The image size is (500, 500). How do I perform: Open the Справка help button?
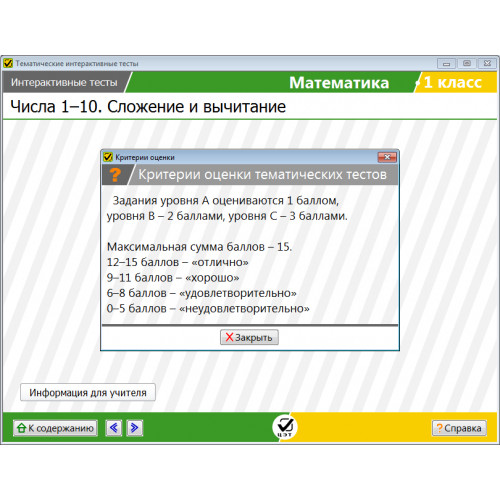click(x=459, y=428)
